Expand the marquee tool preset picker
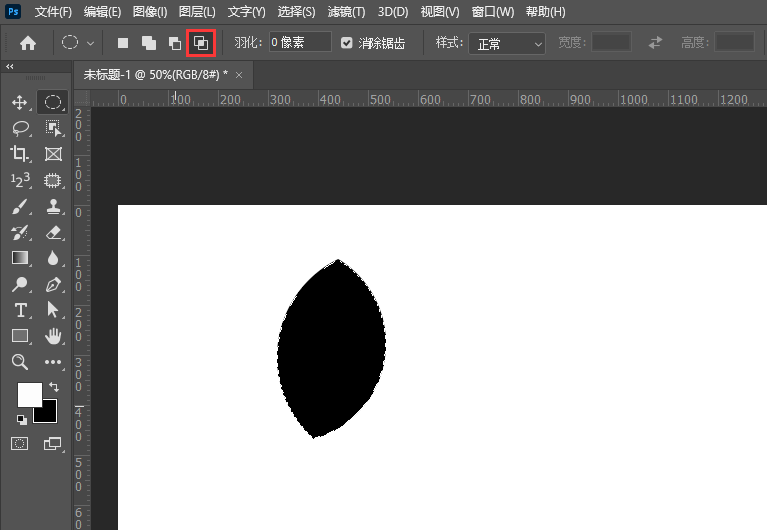Screen dimensions: 767x530 pyautogui.click(x=78, y=43)
